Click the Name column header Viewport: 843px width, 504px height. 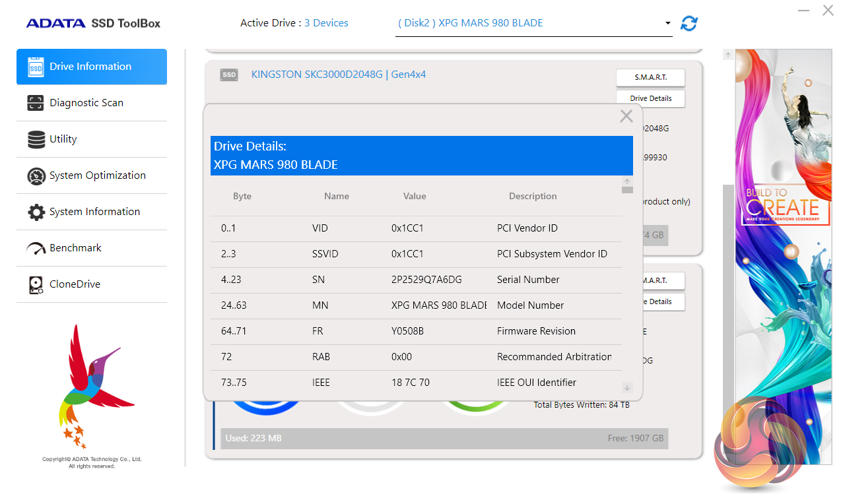coord(337,196)
